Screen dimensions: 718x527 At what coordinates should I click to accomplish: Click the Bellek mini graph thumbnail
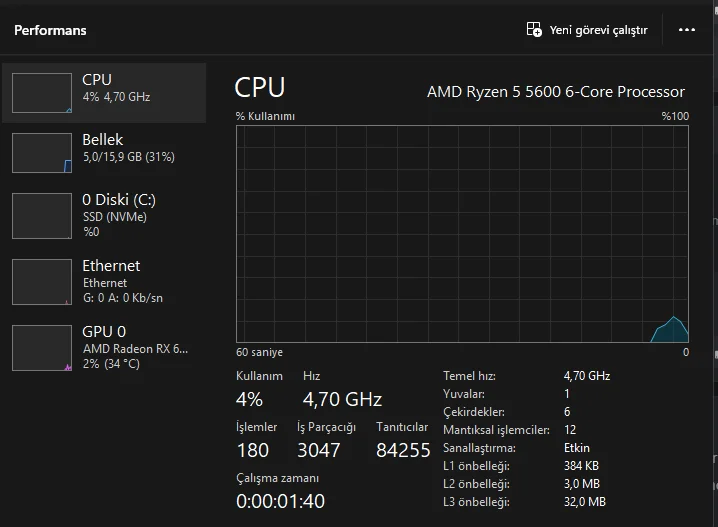[x=42, y=153]
